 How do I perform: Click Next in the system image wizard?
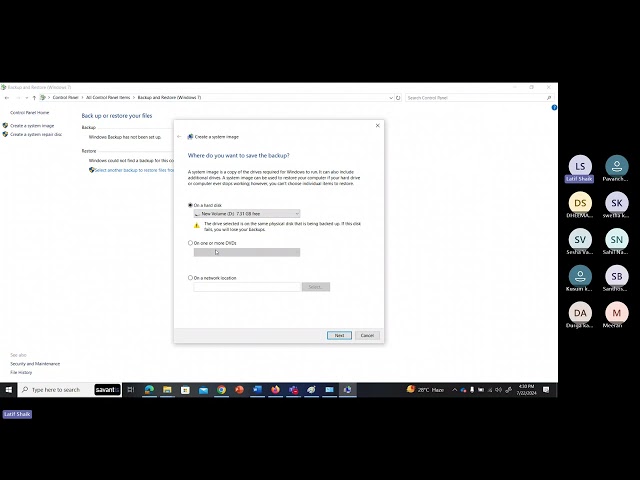click(339, 335)
